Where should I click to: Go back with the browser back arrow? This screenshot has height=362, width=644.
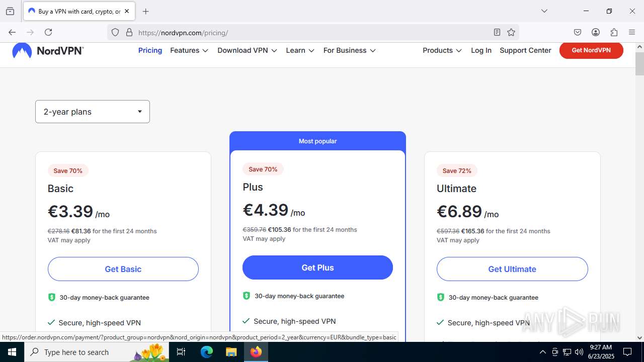(12, 32)
